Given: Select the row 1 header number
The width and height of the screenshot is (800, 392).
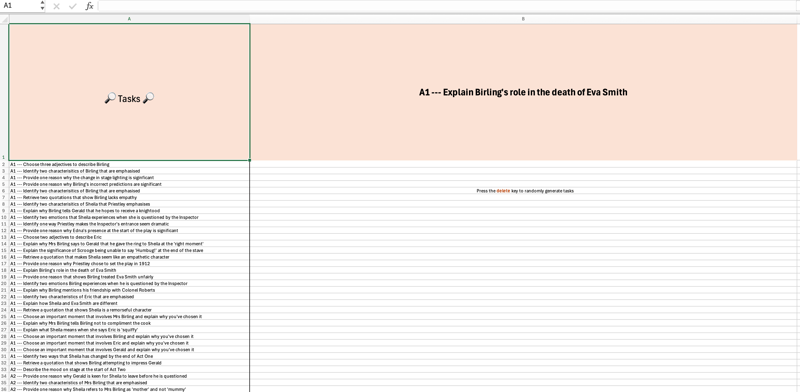Looking at the screenshot, I should click(5, 92).
